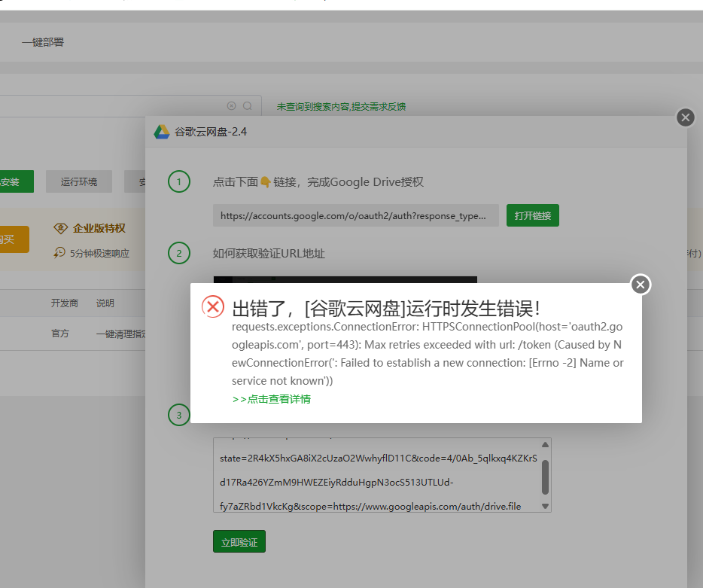Grab the text area scrollbar thumb
Screen dimensions: 703x588
click(x=545, y=477)
